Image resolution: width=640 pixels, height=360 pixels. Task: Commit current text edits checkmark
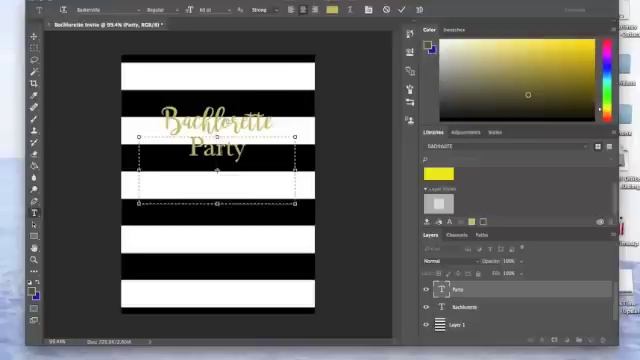402,10
